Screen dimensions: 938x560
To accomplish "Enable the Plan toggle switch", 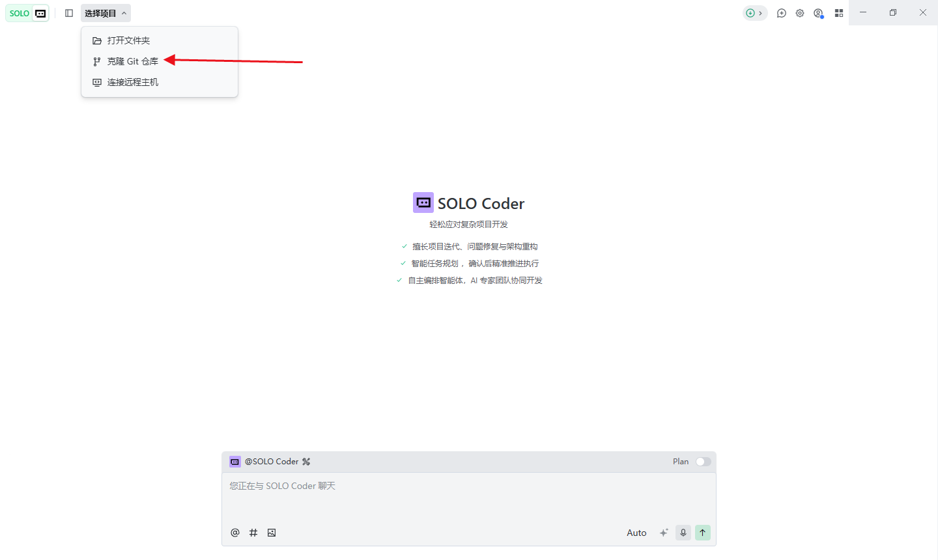I will [703, 462].
